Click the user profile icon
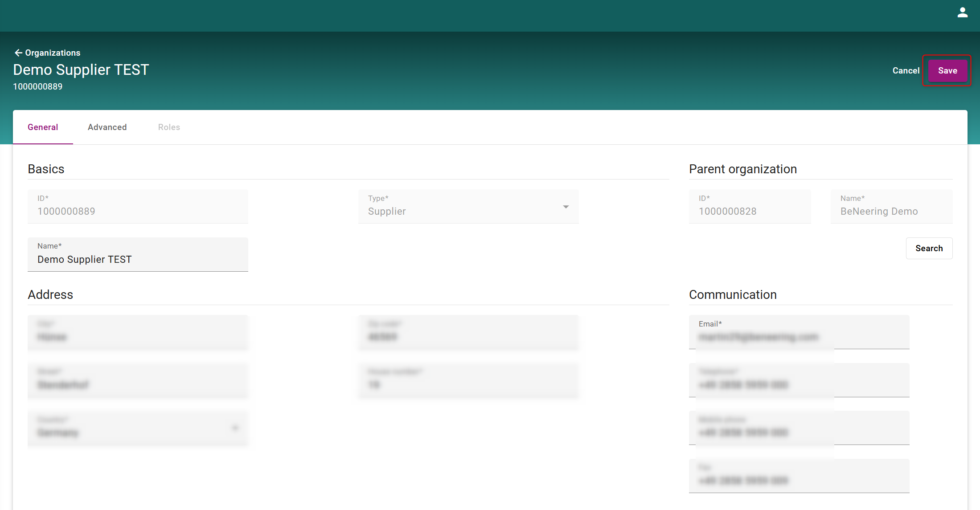980x510 pixels. pyautogui.click(x=962, y=12)
